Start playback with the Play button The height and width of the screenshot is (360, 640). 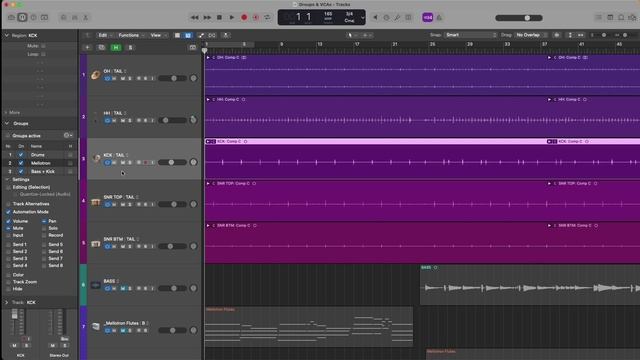[231, 18]
